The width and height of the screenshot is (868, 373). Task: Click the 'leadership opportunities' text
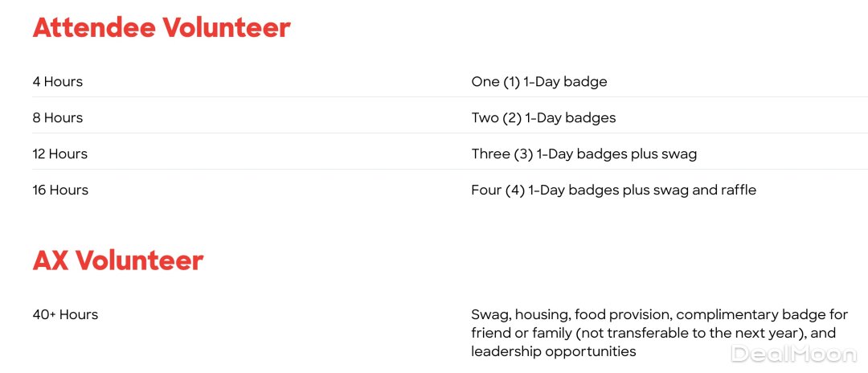554,351
